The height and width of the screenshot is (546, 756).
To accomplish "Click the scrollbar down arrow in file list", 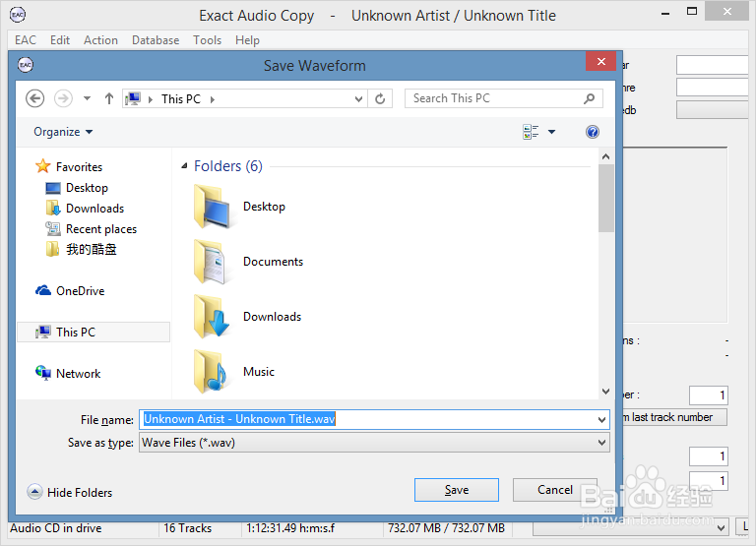I will pos(606,392).
